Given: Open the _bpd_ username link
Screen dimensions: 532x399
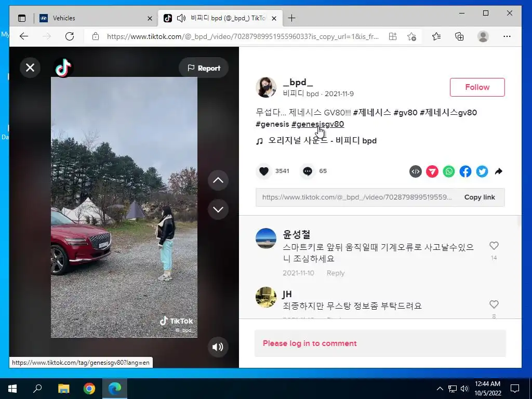Looking at the screenshot, I should pos(298,83).
